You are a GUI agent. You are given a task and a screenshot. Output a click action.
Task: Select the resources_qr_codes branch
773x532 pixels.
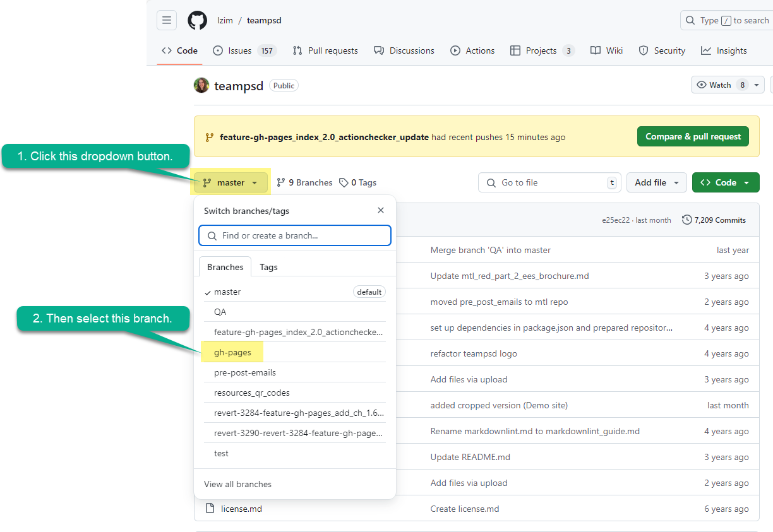click(x=295, y=393)
